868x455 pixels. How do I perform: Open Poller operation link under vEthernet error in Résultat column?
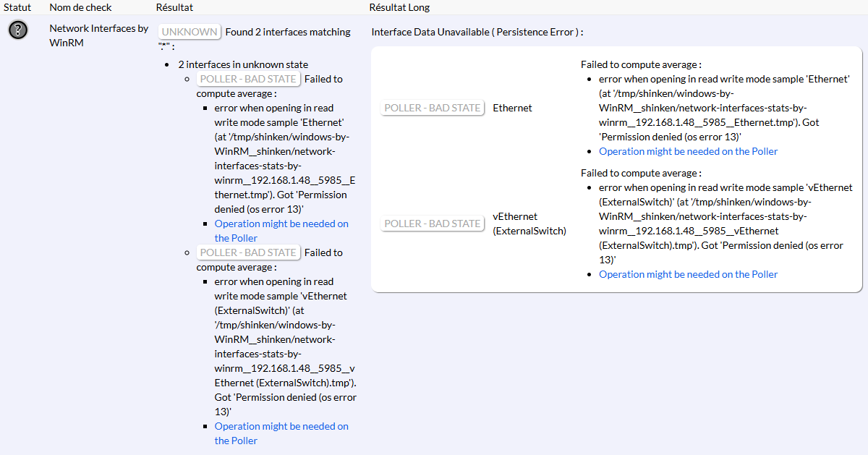click(281, 433)
